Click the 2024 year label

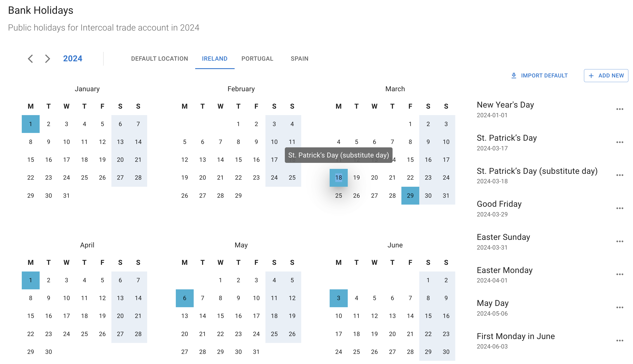72,59
